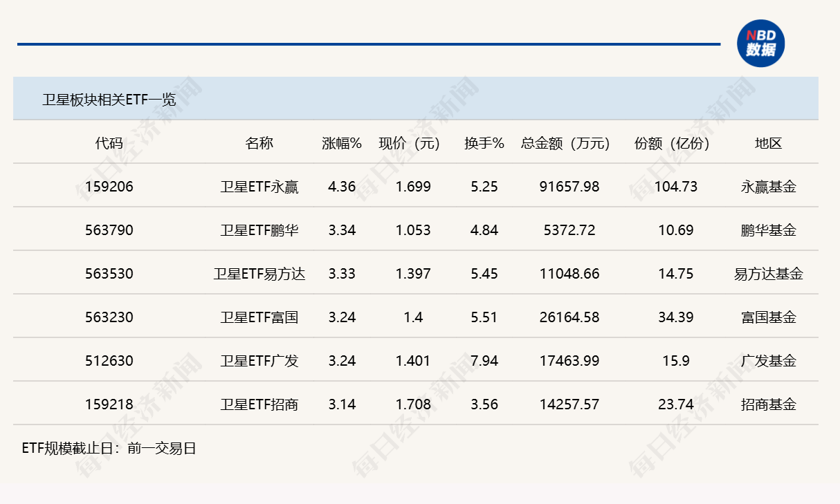
Task: Select total amount 5372.72
Action: pos(569,230)
